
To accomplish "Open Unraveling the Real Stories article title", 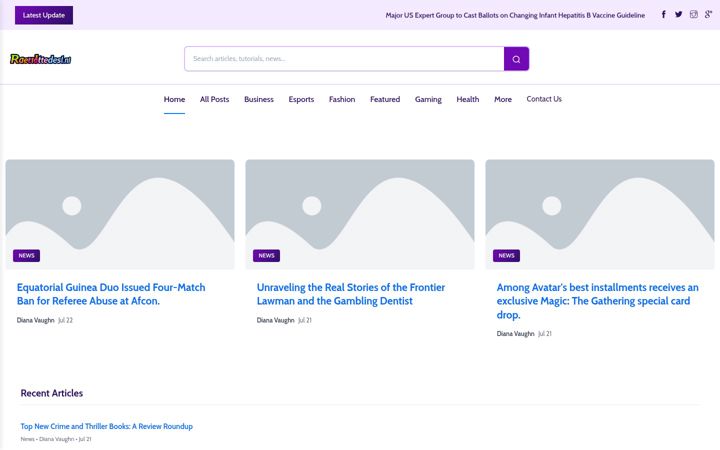I will [x=351, y=294].
